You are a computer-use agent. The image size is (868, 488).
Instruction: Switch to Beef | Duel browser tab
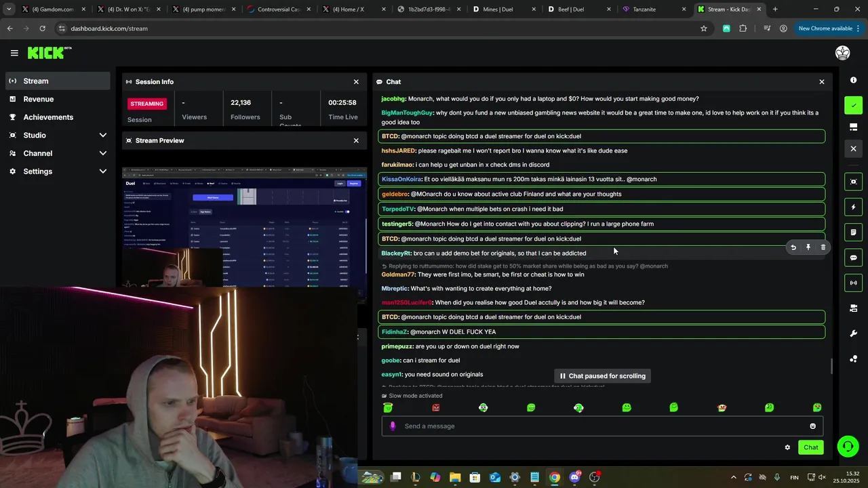tap(575, 9)
